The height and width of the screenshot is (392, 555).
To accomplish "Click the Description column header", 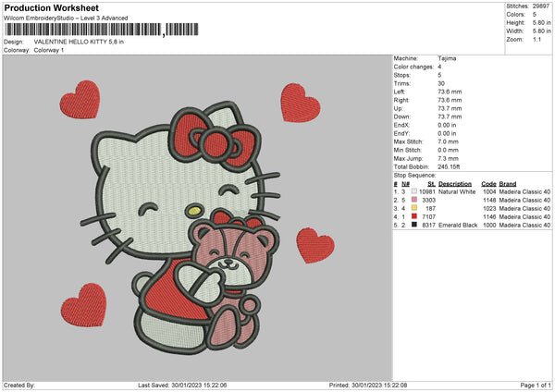I will point(455,184).
